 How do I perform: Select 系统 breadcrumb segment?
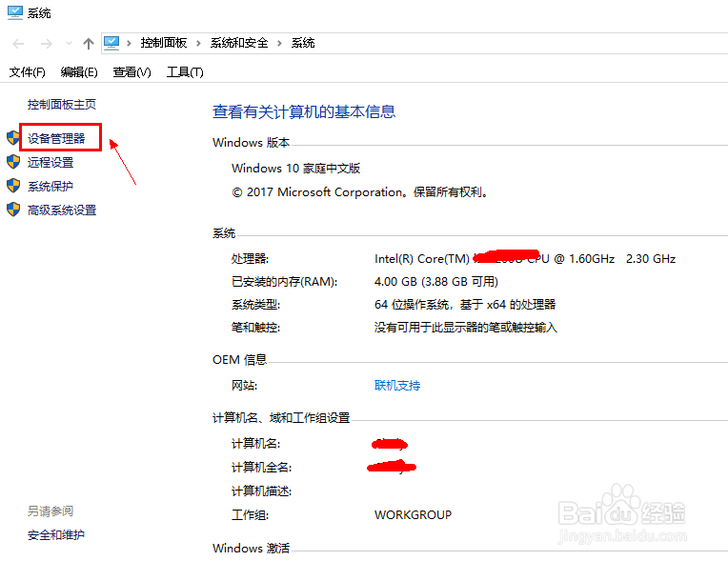pyautogui.click(x=303, y=43)
